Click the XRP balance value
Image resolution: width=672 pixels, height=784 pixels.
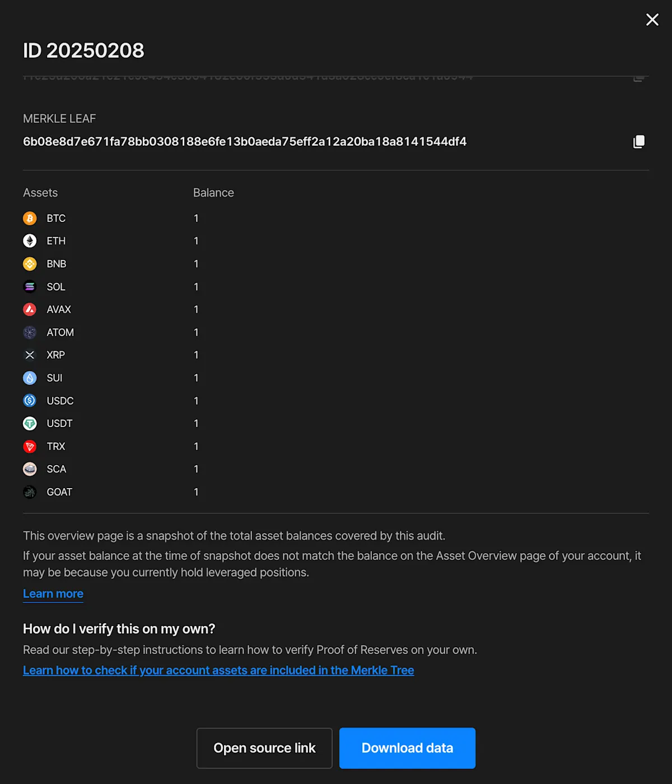coord(196,355)
